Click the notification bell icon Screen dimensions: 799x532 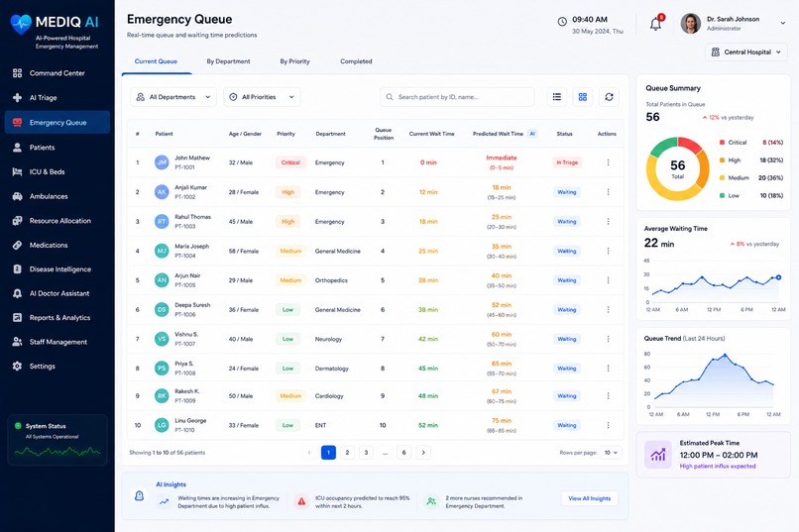pos(656,24)
